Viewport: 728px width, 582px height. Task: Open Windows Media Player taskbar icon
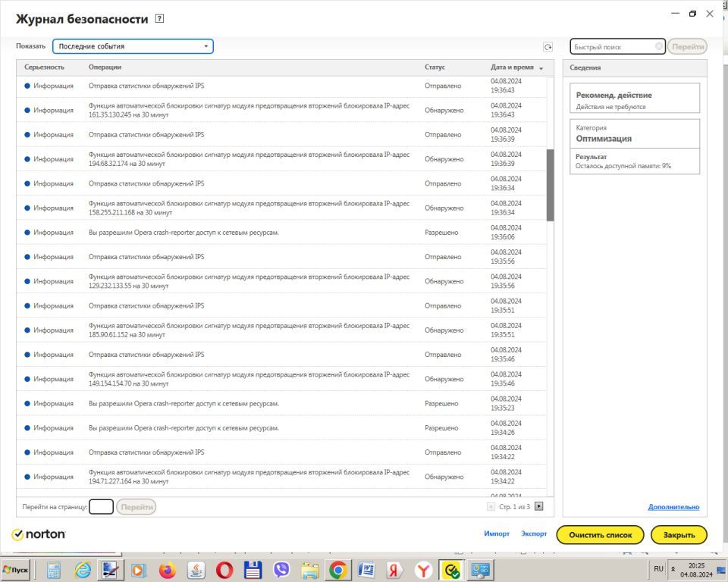click(x=138, y=570)
